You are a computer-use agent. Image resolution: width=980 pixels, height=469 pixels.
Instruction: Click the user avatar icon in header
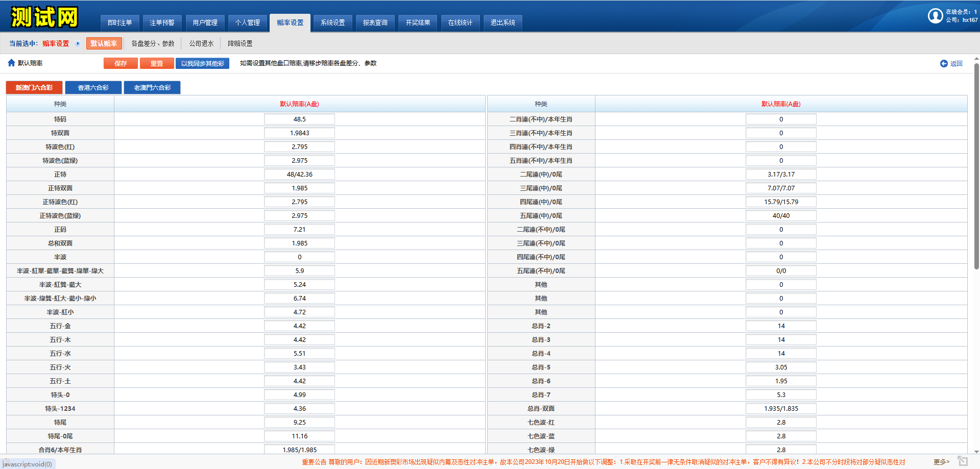[935, 16]
